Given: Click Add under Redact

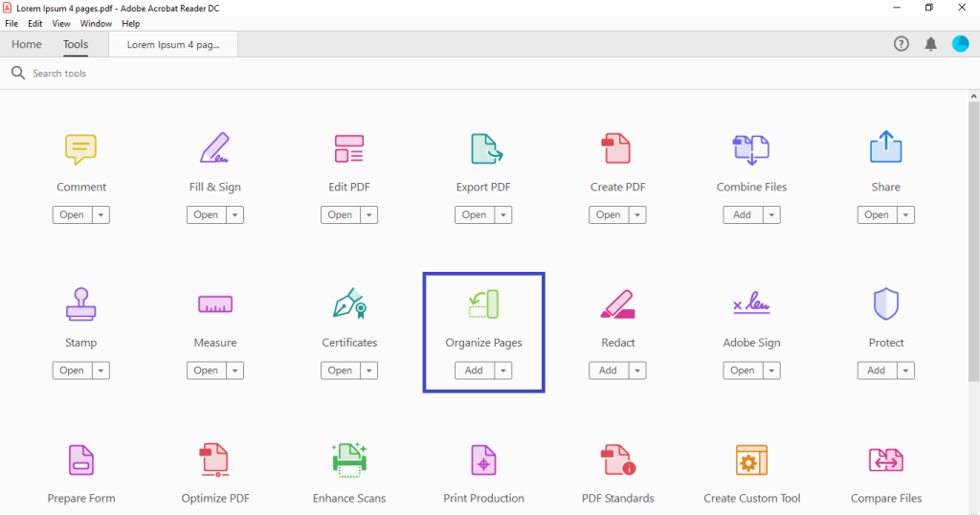Looking at the screenshot, I should pos(609,370).
